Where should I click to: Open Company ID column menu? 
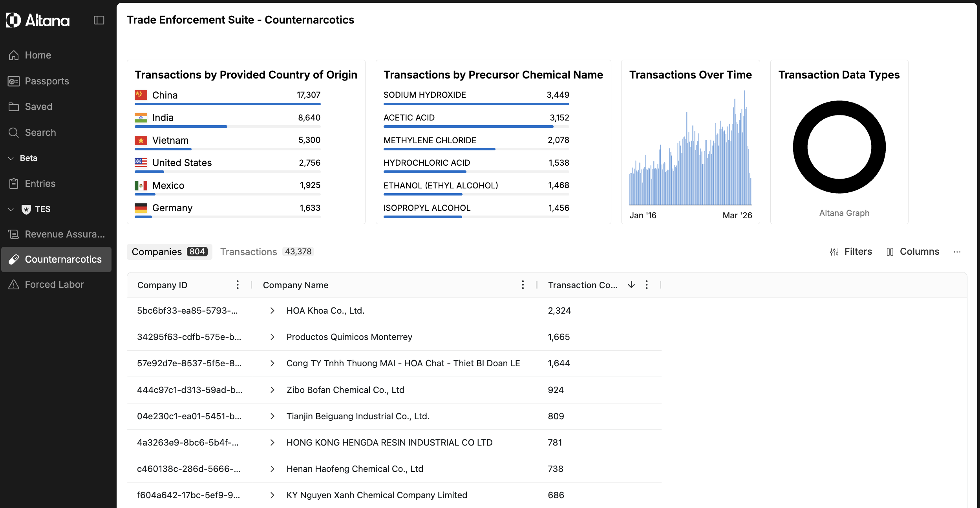(238, 285)
